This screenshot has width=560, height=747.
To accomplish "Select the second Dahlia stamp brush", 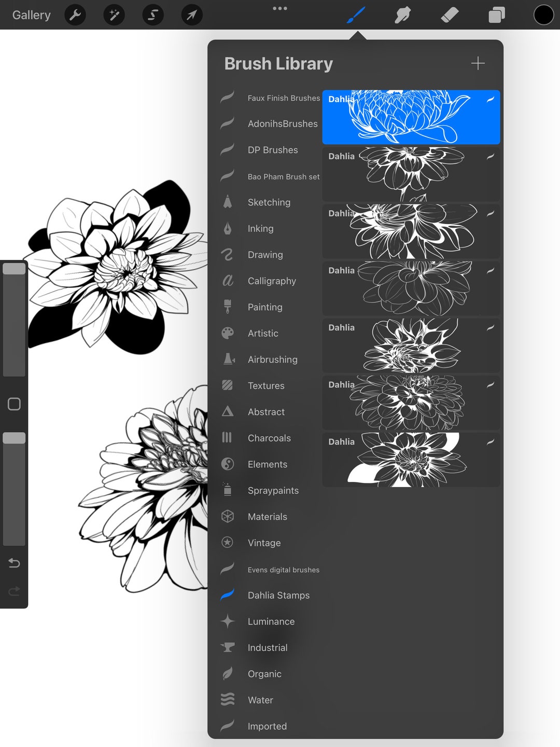I will (x=411, y=174).
